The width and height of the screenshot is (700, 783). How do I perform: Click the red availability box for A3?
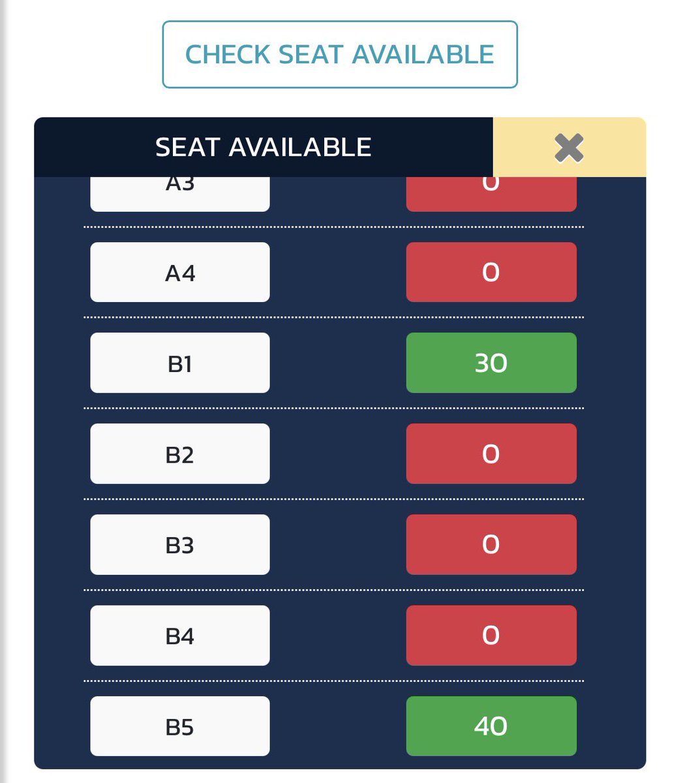click(491, 194)
